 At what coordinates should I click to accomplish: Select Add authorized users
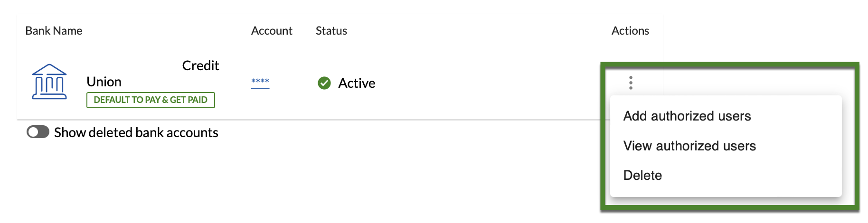point(687,116)
